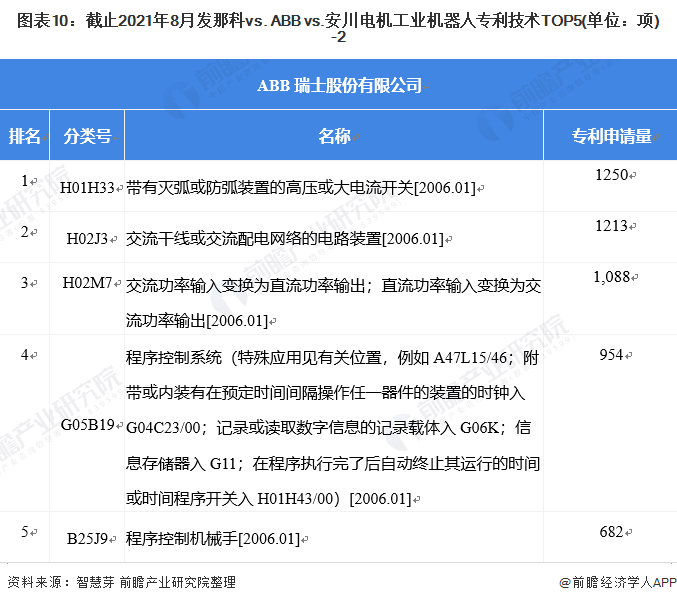This screenshot has height=603, width=677.
Task: Click the name 程序控制机械手[2006.01]
Action: pyautogui.click(x=213, y=539)
